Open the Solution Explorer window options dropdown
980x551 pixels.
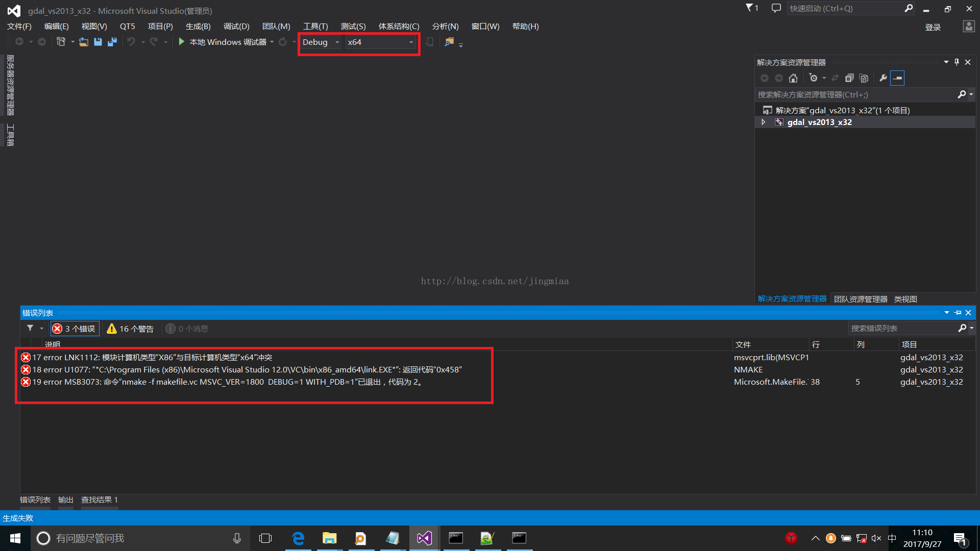click(946, 62)
